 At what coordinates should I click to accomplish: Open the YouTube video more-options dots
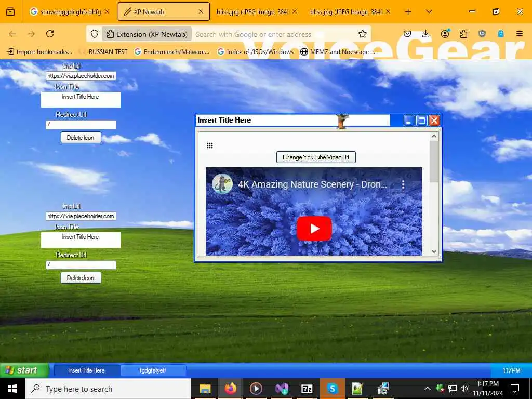[403, 184]
